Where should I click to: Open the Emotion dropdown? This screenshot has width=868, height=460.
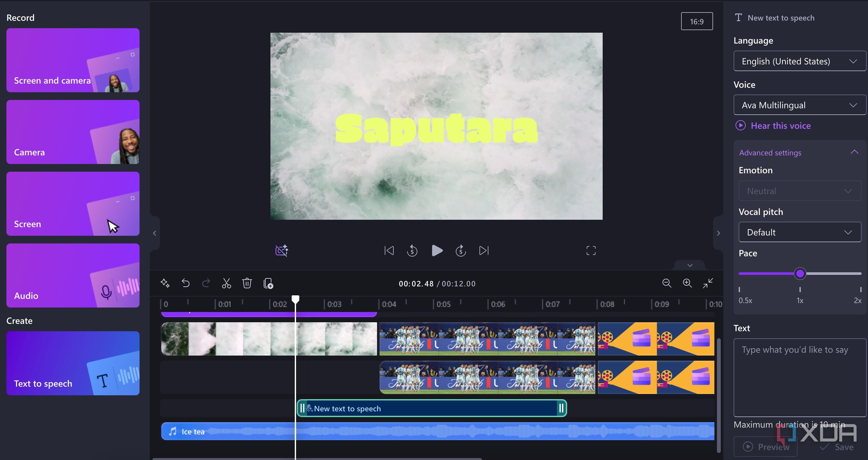click(x=800, y=191)
